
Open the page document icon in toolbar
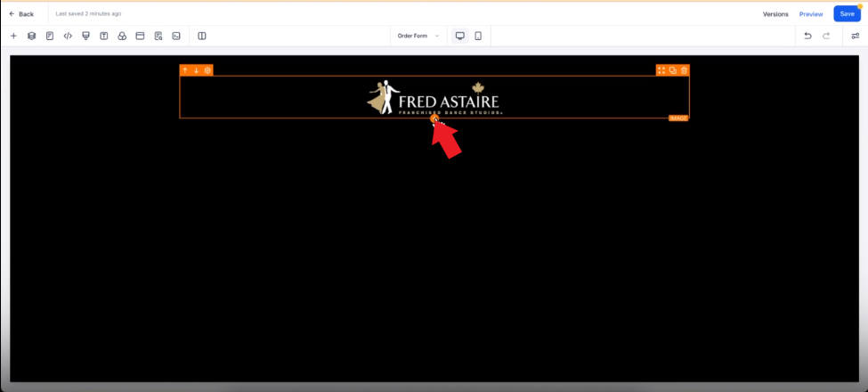(x=50, y=36)
